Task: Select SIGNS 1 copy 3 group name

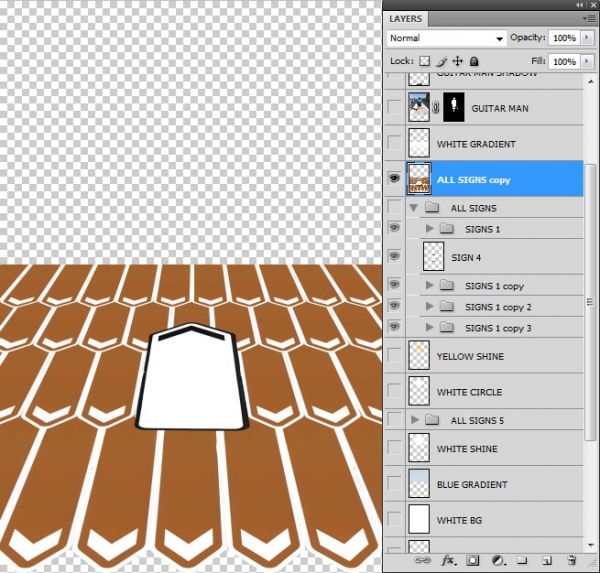Action: coord(498,328)
